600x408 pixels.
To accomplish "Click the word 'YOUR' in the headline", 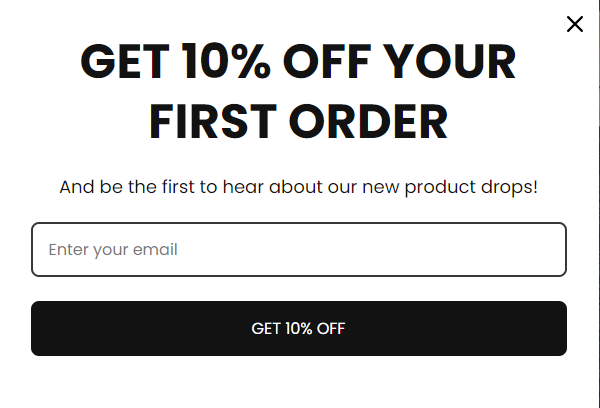I will pyautogui.click(x=458, y=63).
